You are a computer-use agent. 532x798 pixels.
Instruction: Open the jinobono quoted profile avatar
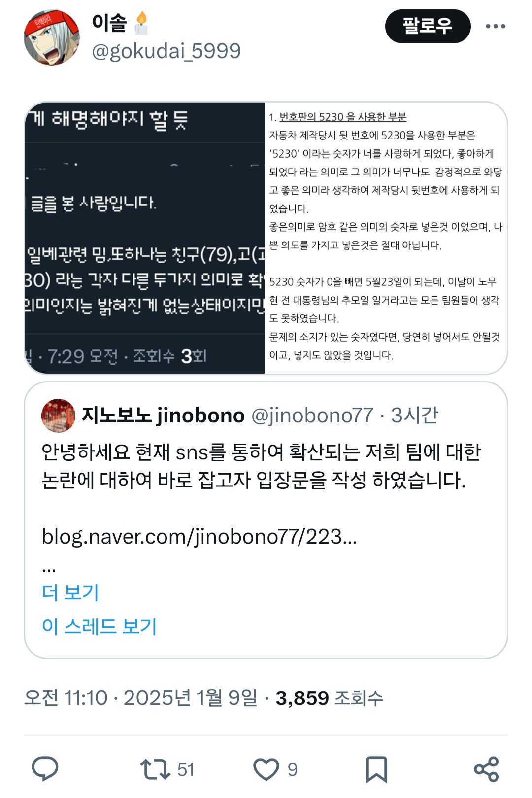(59, 416)
